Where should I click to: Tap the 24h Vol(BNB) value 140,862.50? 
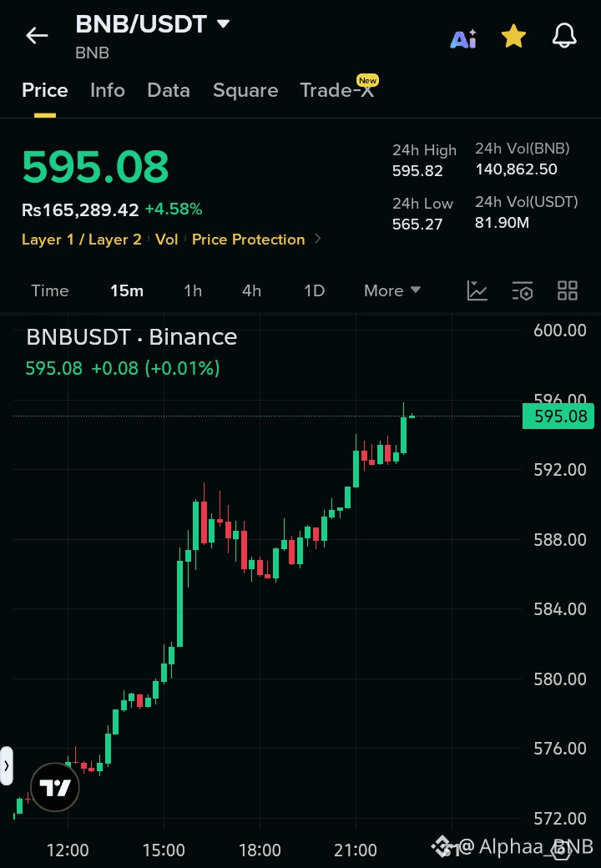click(517, 169)
